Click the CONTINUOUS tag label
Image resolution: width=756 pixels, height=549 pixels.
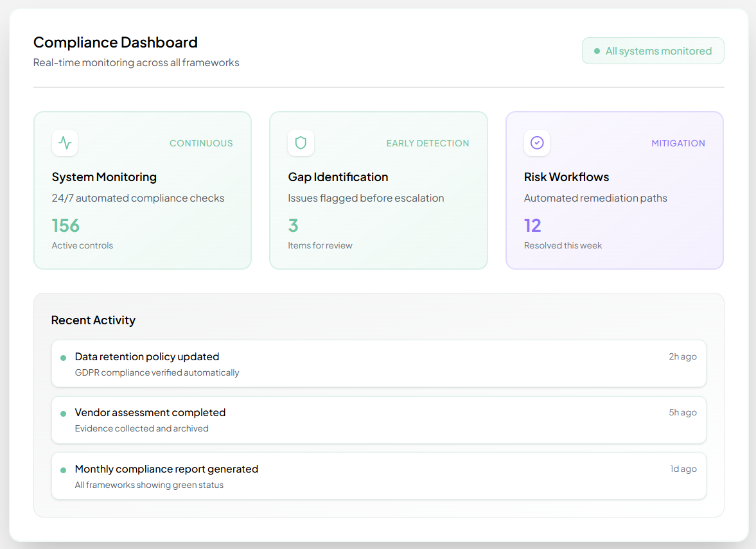tap(201, 143)
